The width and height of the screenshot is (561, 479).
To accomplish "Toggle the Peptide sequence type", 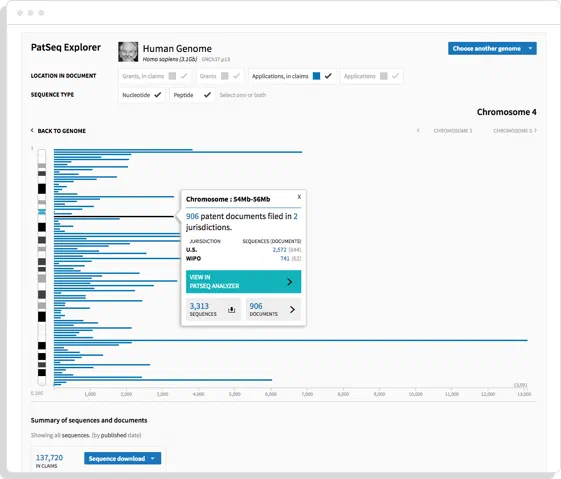I will click(x=192, y=95).
